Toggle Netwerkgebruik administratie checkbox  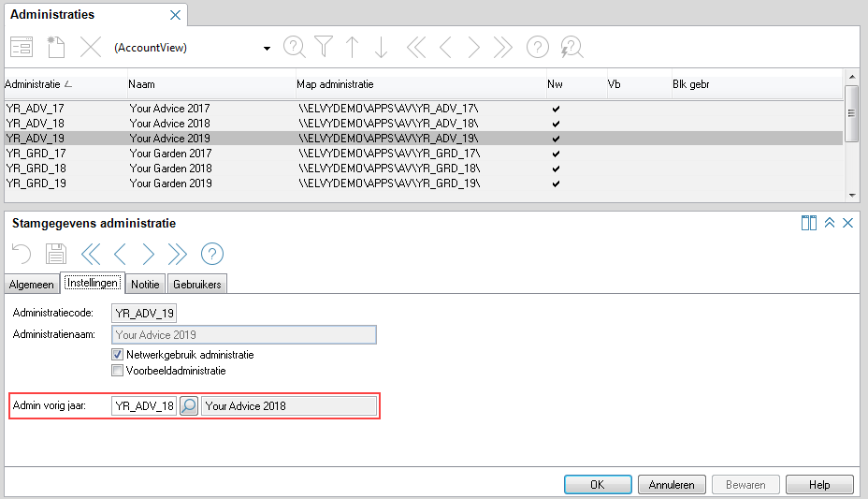click(x=118, y=355)
